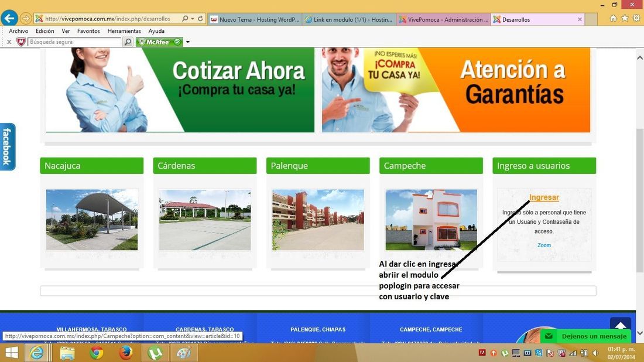The image size is (644, 362).
Task: Open the Ver menu
Action: point(66,31)
